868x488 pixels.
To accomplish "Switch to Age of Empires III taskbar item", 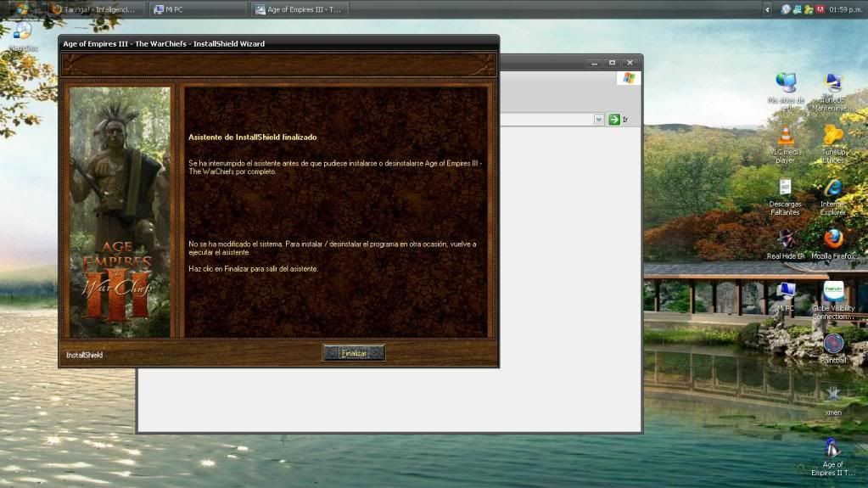I will (x=300, y=9).
